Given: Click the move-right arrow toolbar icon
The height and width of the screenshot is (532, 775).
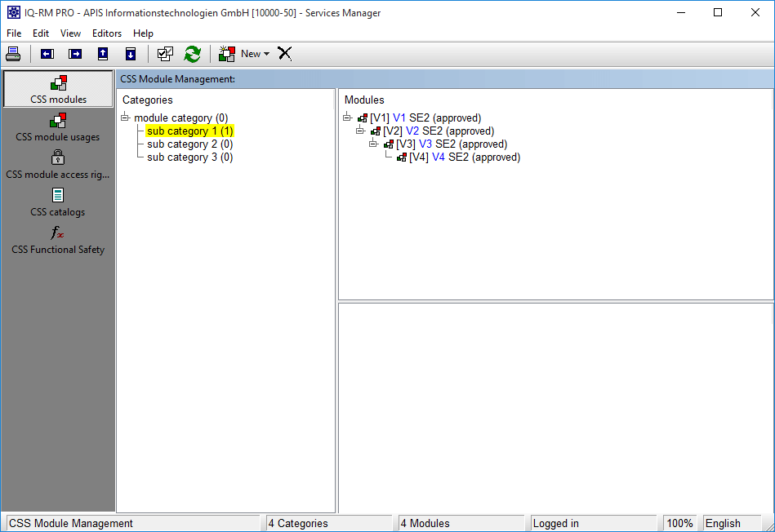Looking at the screenshot, I should coord(75,54).
